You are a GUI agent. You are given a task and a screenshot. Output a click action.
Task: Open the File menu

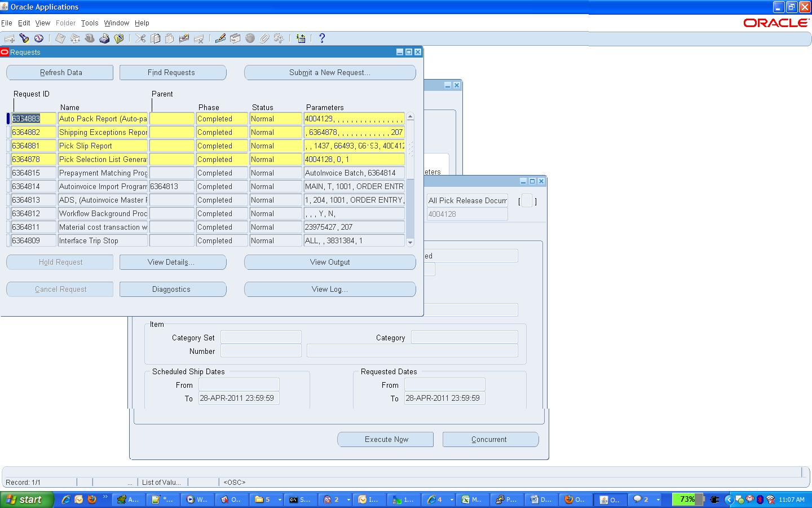(7, 23)
